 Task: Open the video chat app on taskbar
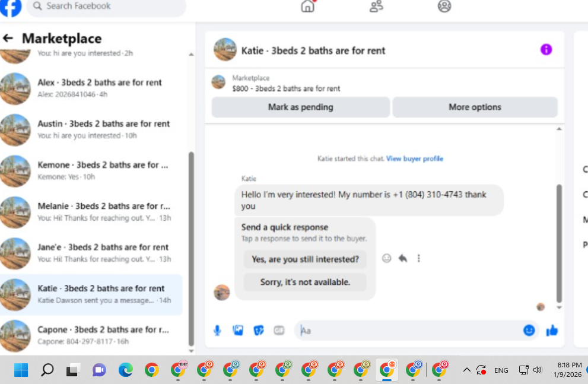point(99,370)
